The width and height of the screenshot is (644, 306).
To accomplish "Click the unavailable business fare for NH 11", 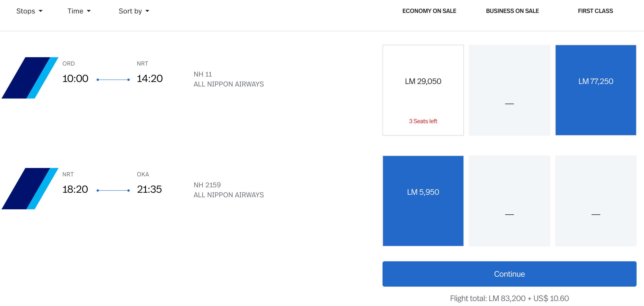I will point(509,90).
